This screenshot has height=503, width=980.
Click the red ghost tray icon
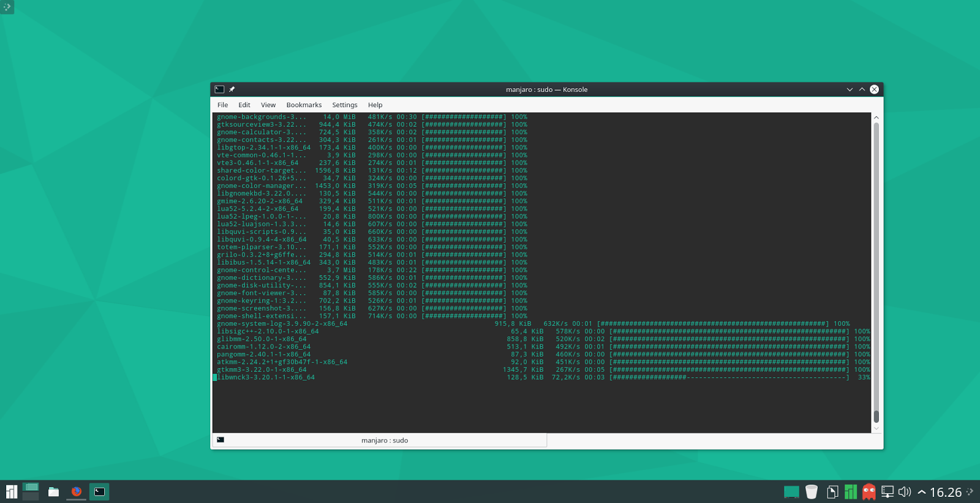pyautogui.click(x=869, y=491)
